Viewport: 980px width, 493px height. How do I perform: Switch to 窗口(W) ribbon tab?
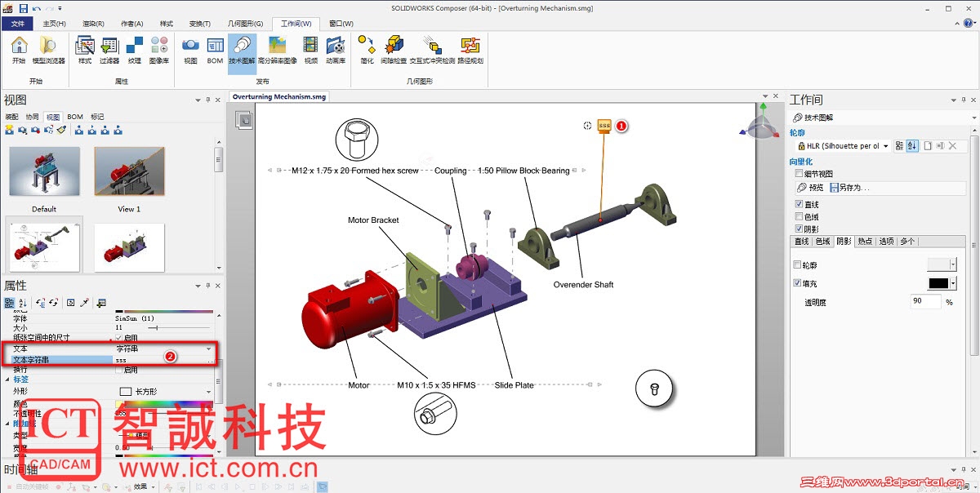point(341,24)
